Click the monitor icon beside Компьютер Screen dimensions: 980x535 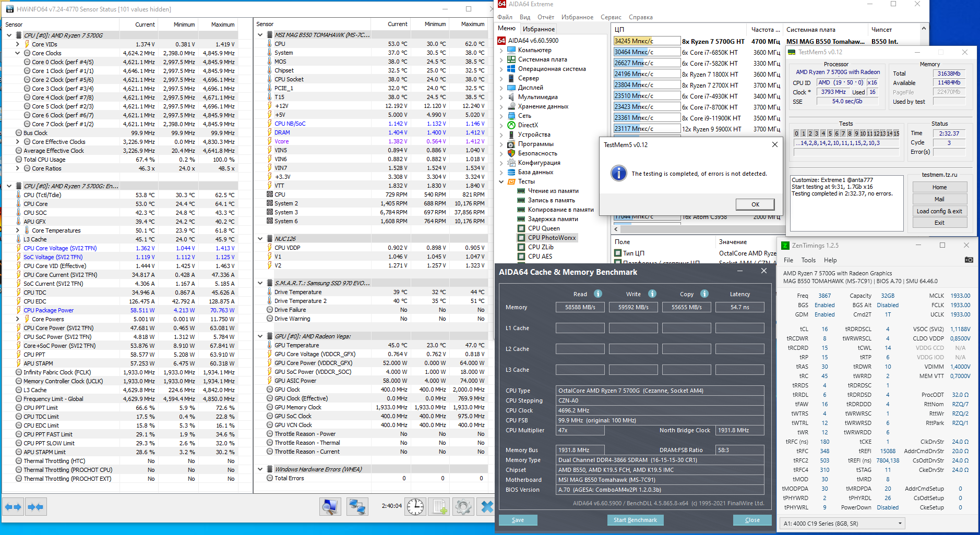pos(511,50)
